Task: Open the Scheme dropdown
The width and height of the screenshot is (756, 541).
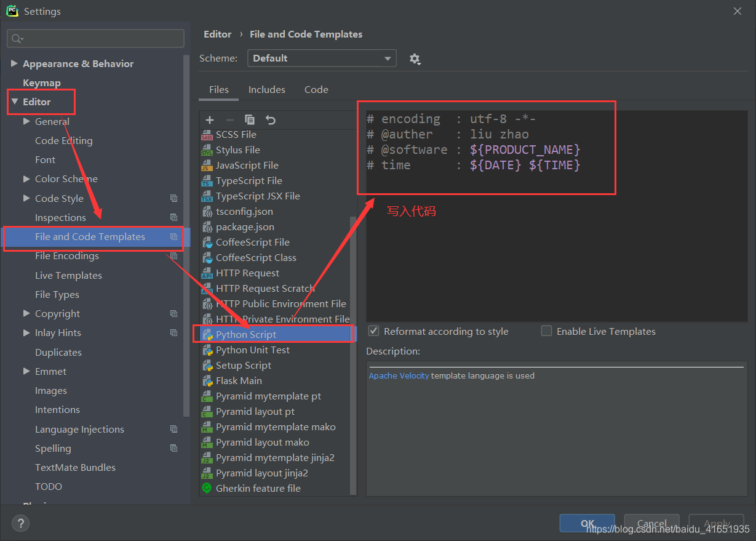Action: pyautogui.click(x=322, y=58)
